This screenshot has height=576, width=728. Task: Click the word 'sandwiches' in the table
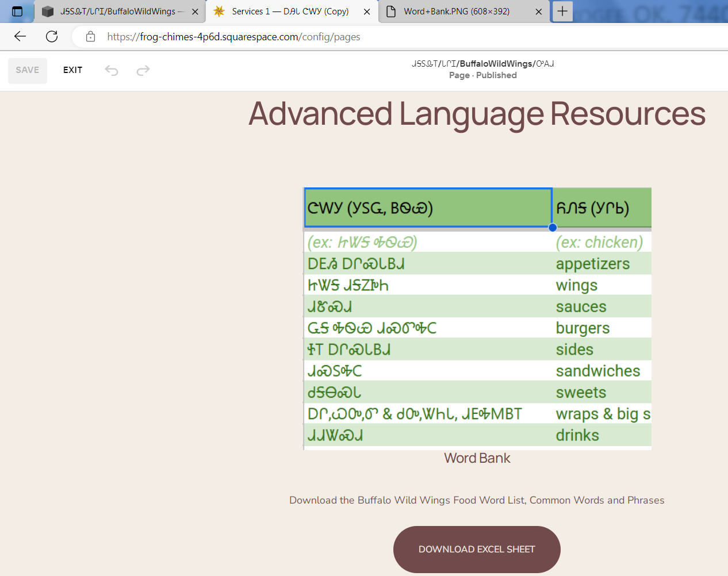tap(598, 371)
